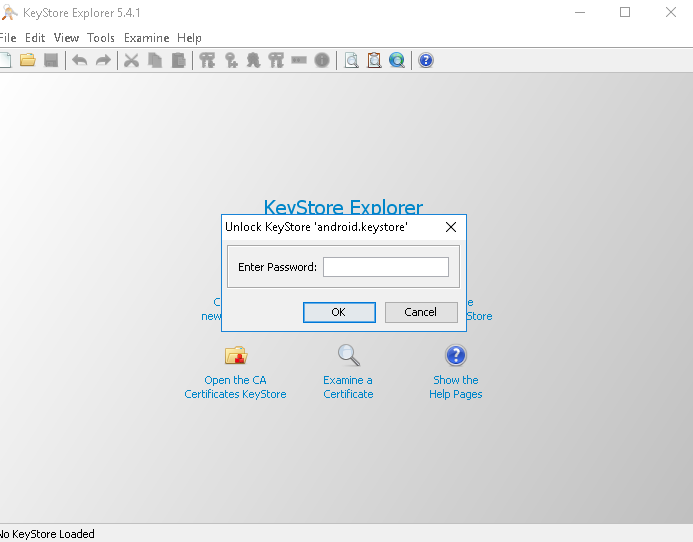Close the Unlock KeyStore dialog with X
Screen dimensions: 693x542
pos(450,227)
